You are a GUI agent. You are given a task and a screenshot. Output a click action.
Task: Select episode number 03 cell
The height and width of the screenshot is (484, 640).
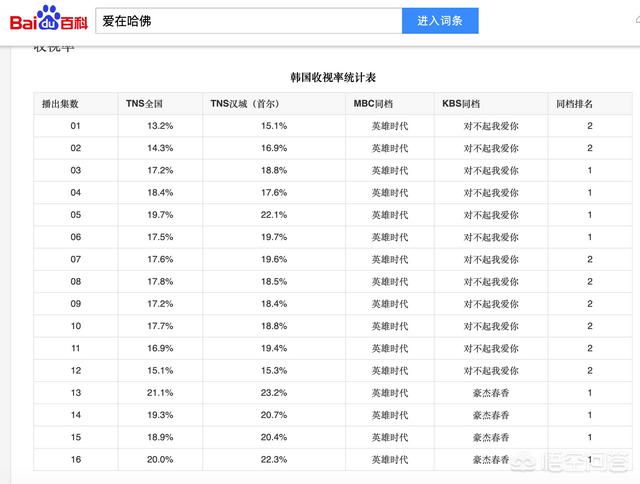coord(76,170)
